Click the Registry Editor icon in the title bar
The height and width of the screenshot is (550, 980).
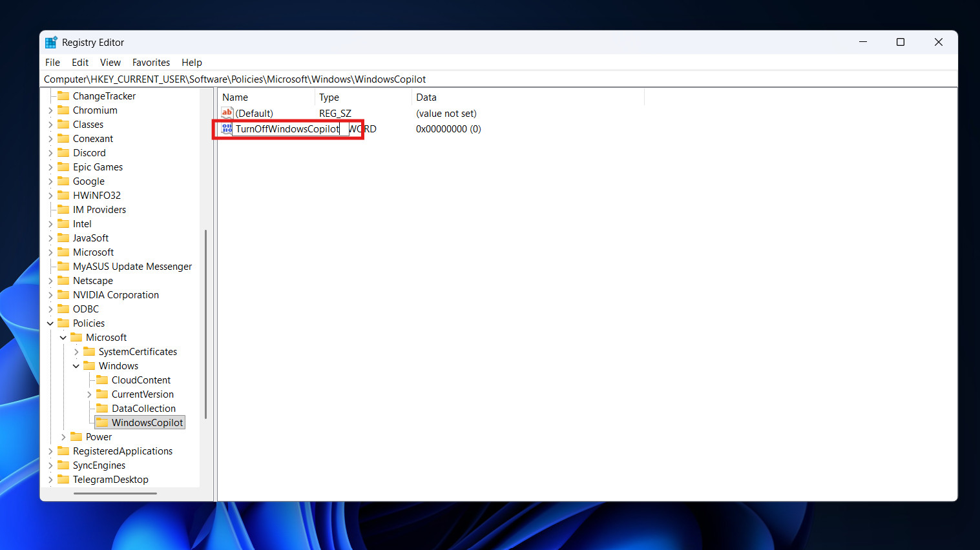51,42
